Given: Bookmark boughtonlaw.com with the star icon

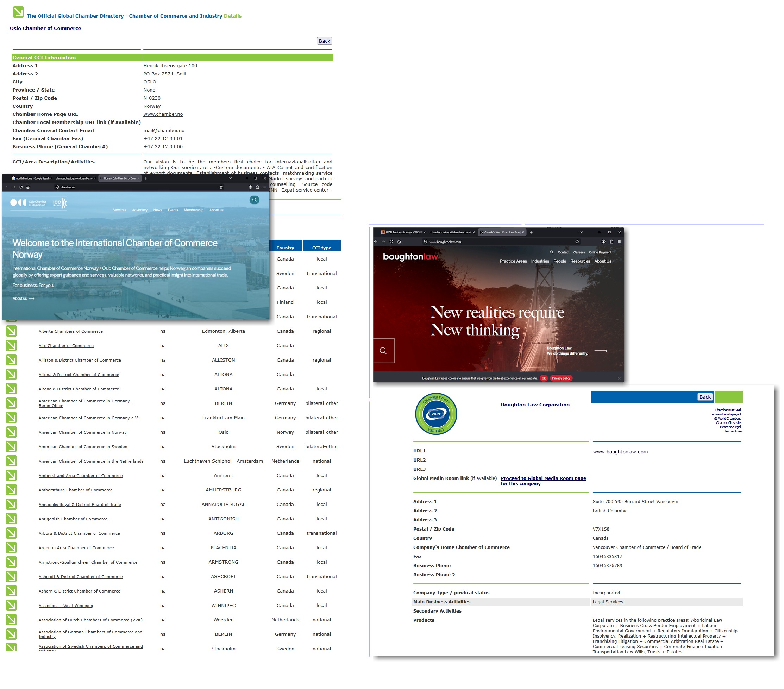Looking at the screenshot, I should 577,242.
